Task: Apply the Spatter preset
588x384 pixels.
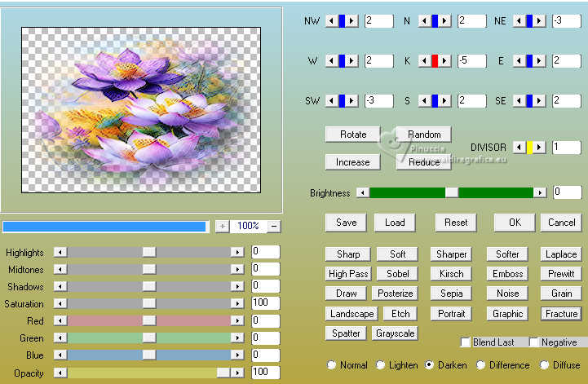Action: pos(346,333)
